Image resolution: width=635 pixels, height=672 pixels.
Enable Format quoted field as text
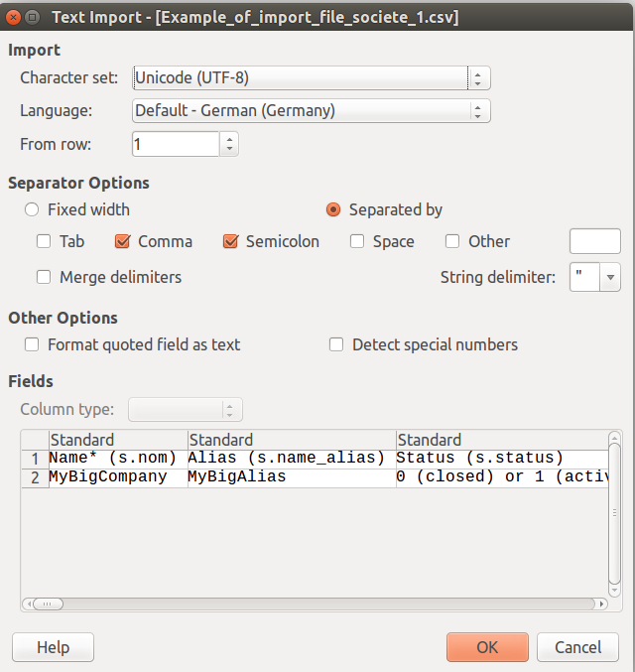[32, 345]
